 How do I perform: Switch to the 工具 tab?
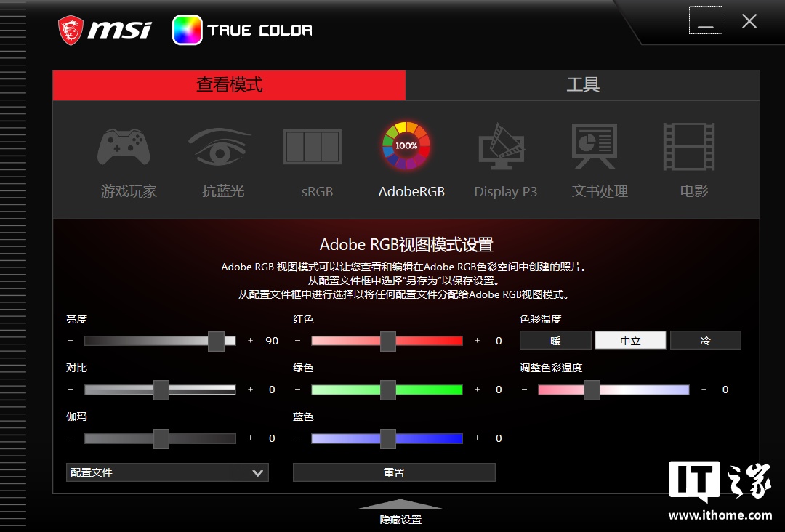[x=582, y=85]
